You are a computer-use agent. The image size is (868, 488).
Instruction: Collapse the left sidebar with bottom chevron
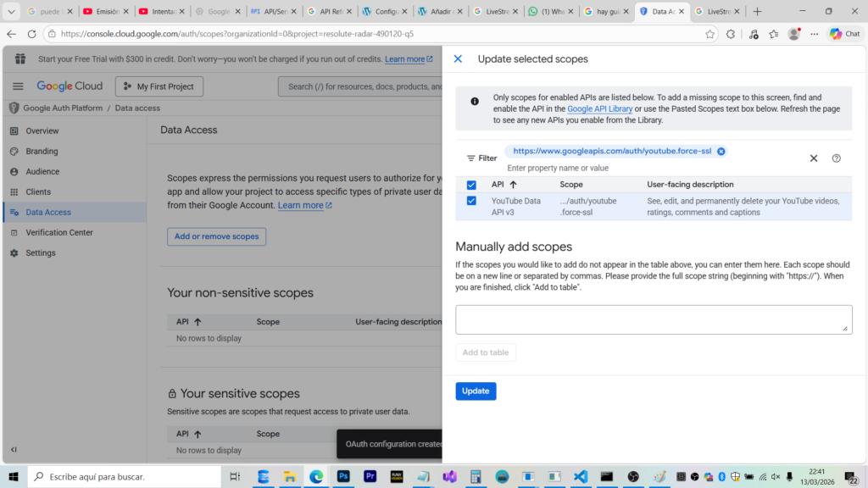14,449
